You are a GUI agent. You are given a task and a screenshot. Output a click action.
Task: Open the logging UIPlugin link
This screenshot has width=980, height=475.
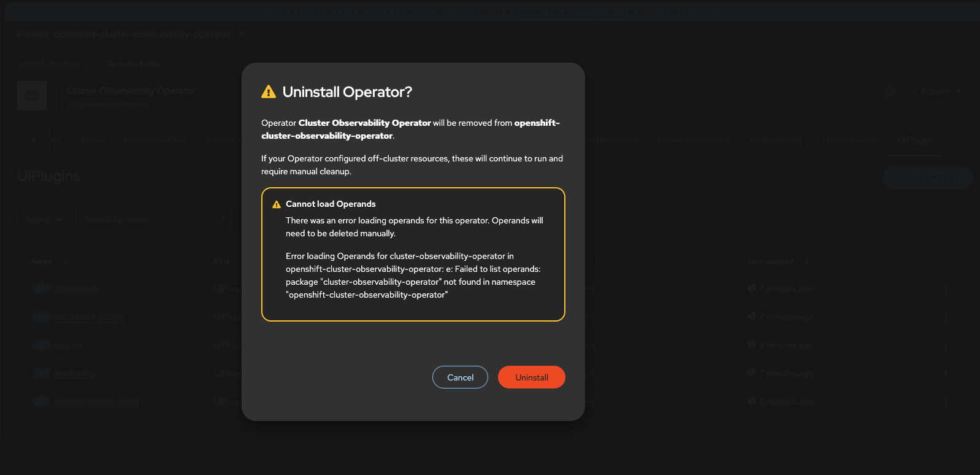[x=67, y=345]
